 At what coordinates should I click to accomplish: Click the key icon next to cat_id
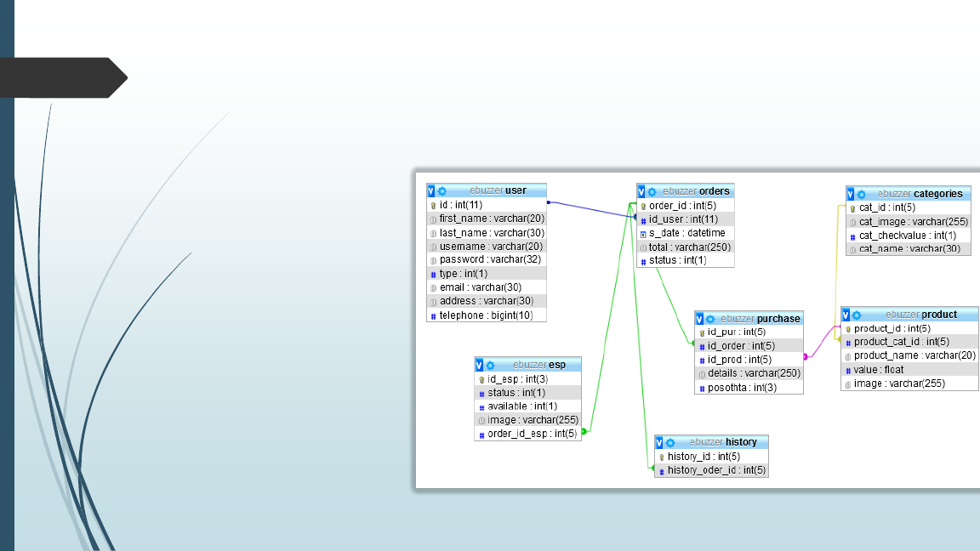853,208
